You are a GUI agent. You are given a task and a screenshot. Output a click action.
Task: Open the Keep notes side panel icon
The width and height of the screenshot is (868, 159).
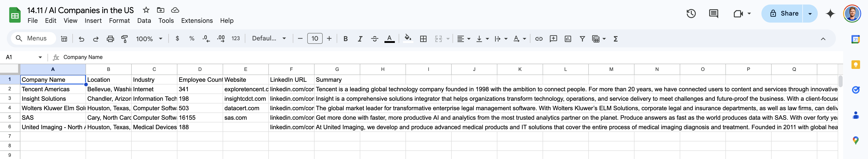[855, 64]
